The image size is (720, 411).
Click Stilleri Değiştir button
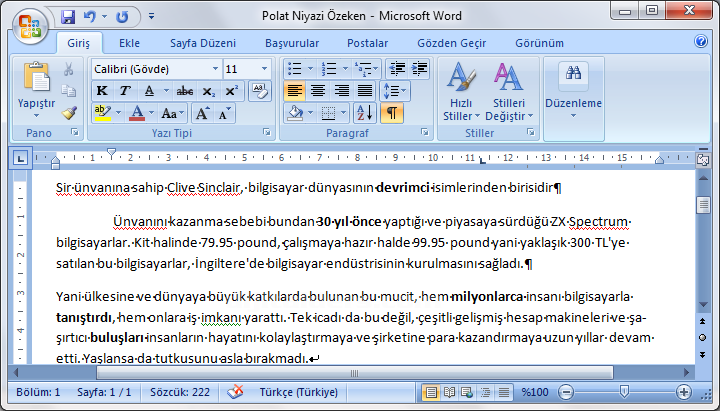click(x=509, y=92)
